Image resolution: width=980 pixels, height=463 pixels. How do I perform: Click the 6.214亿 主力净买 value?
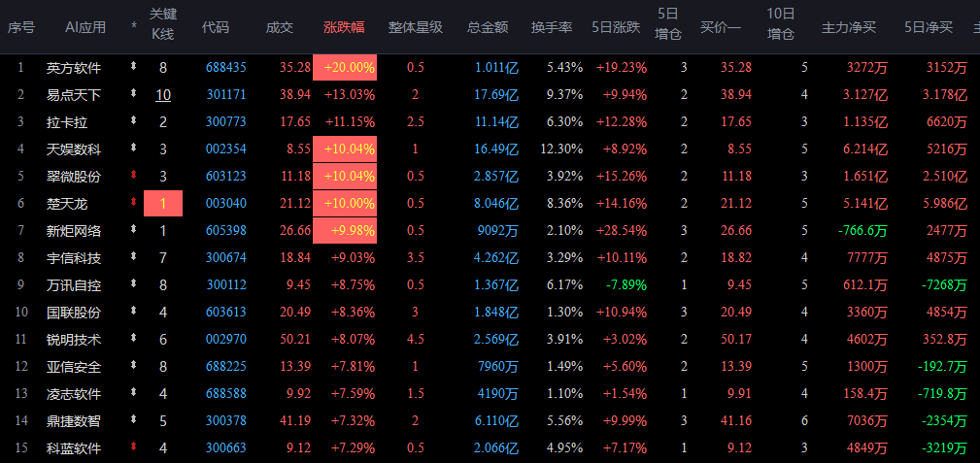(865, 149)
